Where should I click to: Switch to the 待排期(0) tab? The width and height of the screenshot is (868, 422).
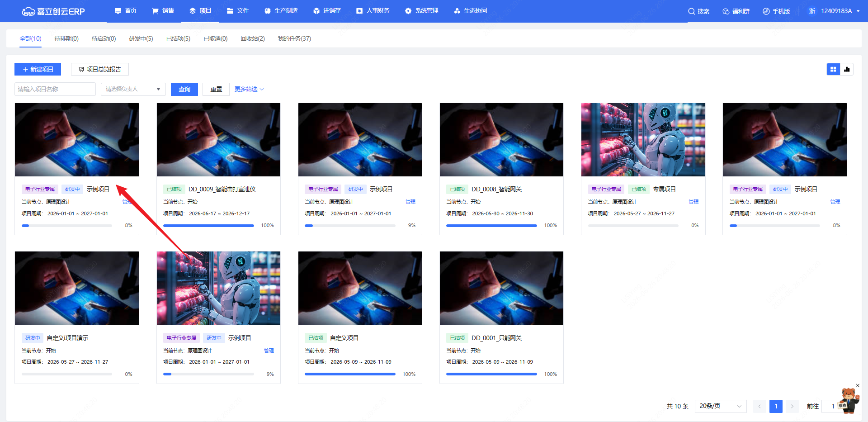pos(66,38)
